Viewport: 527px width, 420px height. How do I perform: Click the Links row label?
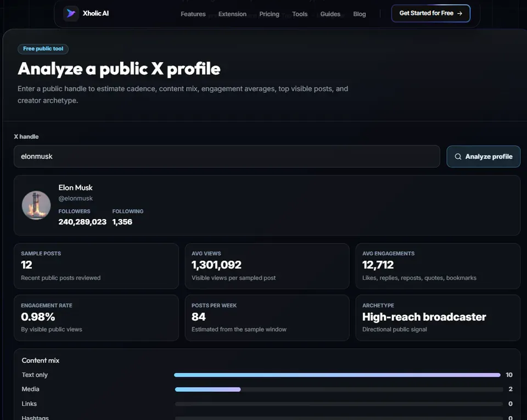29,404
